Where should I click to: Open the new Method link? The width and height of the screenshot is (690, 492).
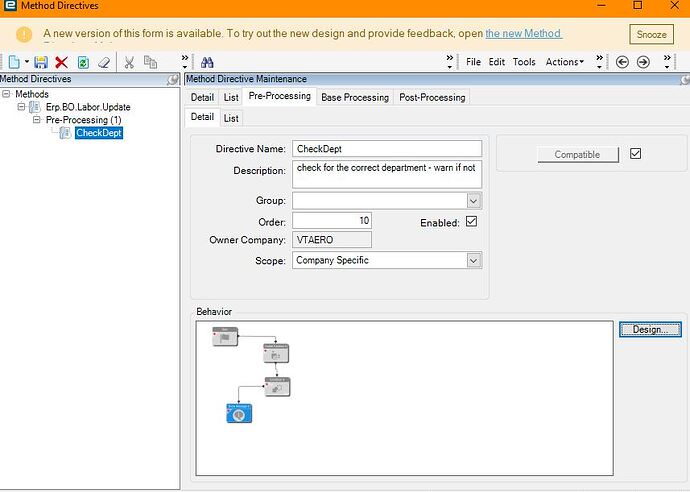click(x=523, y=33)
